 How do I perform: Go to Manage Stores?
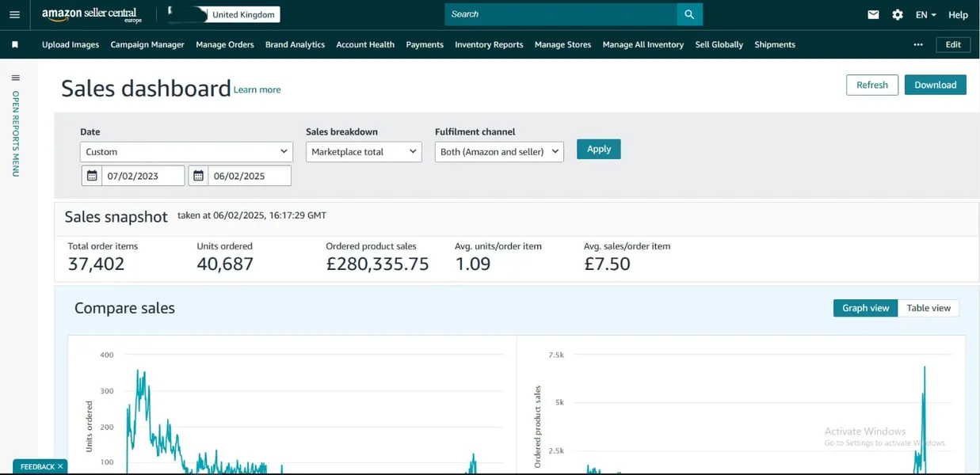click(562, 45)
